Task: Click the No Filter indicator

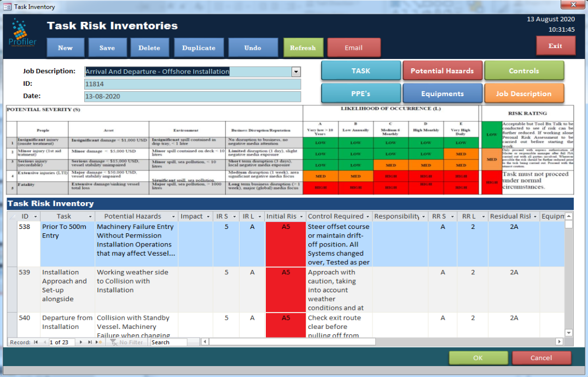Action: click(x=127, y=342)
